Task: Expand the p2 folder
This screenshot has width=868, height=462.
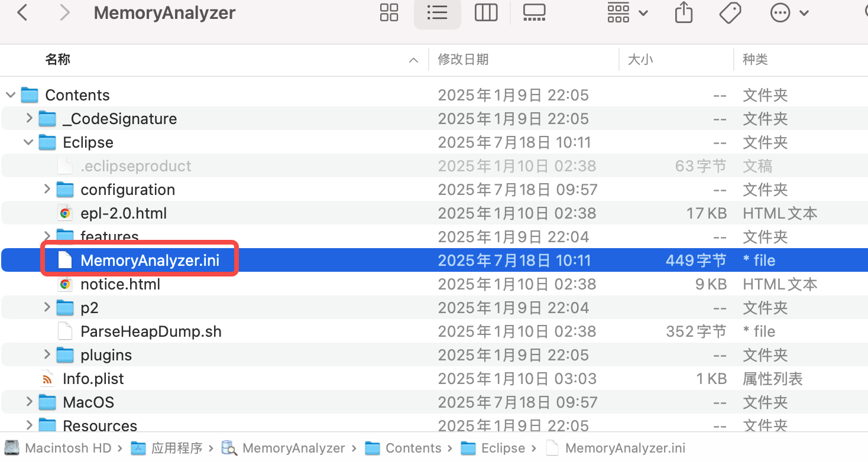Action: tap(47, 308)
